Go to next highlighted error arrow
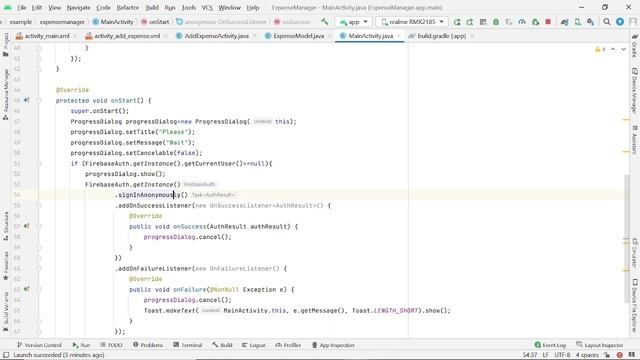 click(x=624, y=49)
